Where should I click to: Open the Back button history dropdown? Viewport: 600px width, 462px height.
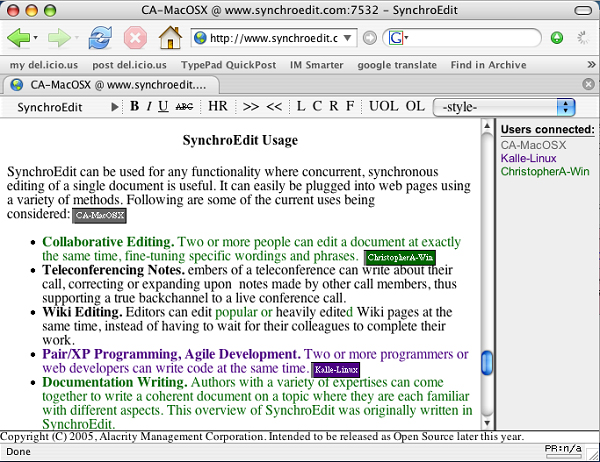(x=36, y=38)
